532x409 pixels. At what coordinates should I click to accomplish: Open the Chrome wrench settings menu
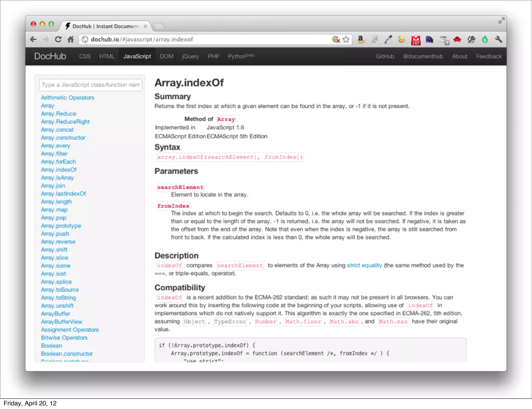point(498,39)
